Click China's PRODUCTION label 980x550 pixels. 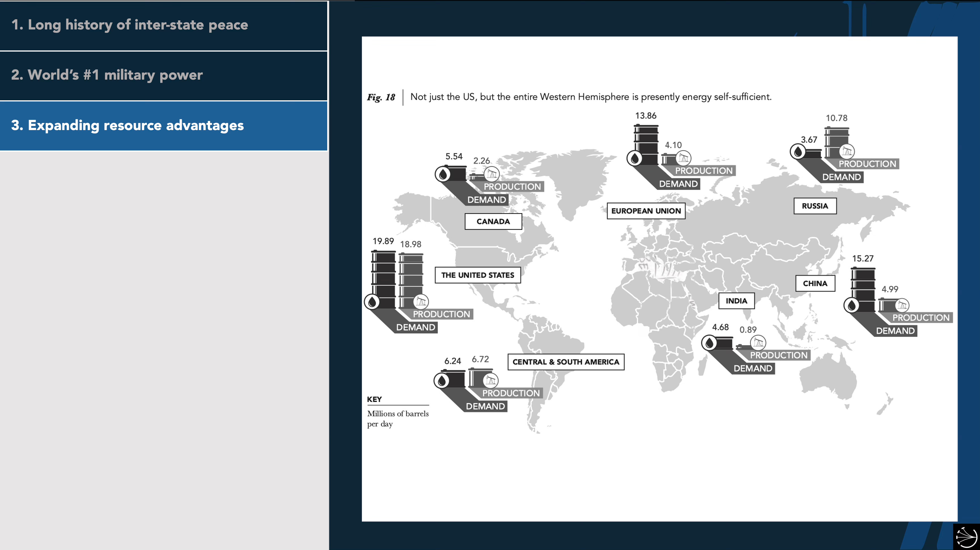coord(921,317)
